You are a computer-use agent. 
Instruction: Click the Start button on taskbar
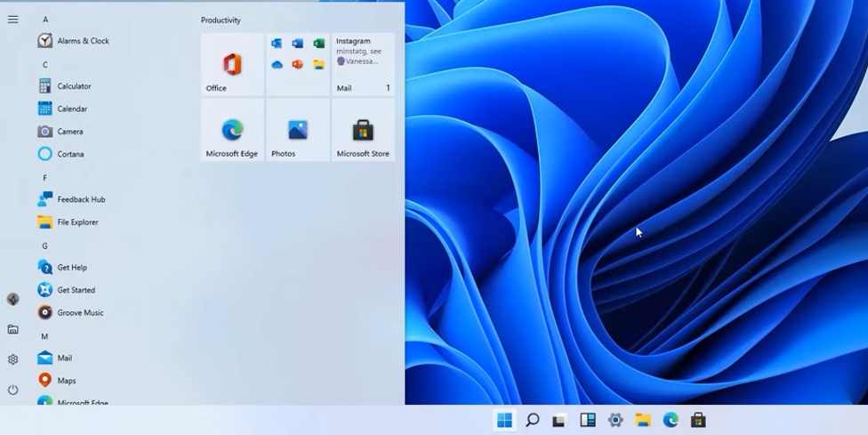point(504,420)
